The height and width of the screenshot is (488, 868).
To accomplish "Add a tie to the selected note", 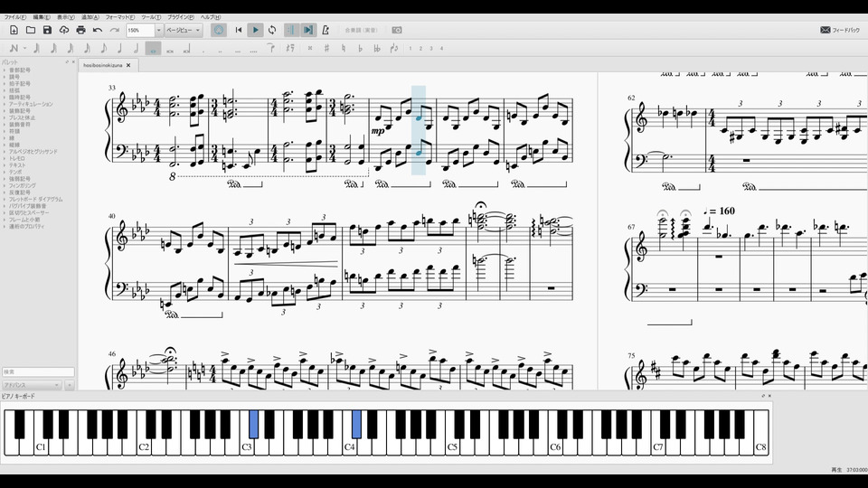I will tap(270, 48).
